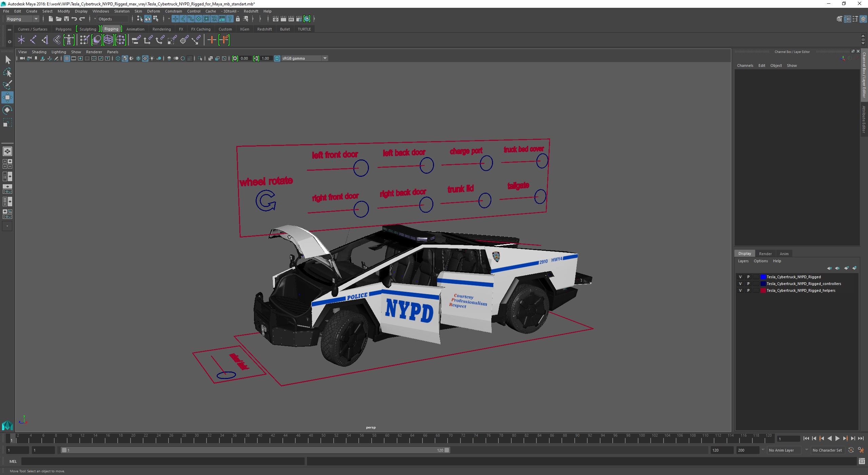Toggle visibility V of Rigged_helpers layer
868x475 pixels.
(x=740, y=290)
